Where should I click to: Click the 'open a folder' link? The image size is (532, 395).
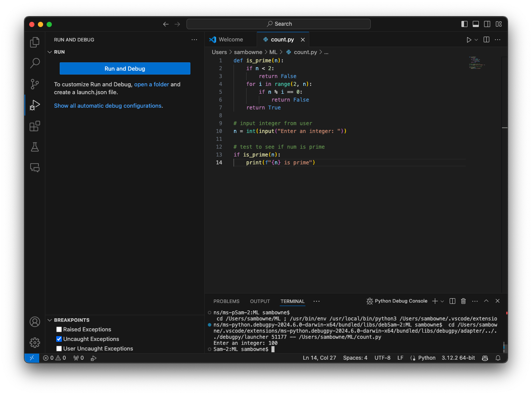click(x=151, y=85)
